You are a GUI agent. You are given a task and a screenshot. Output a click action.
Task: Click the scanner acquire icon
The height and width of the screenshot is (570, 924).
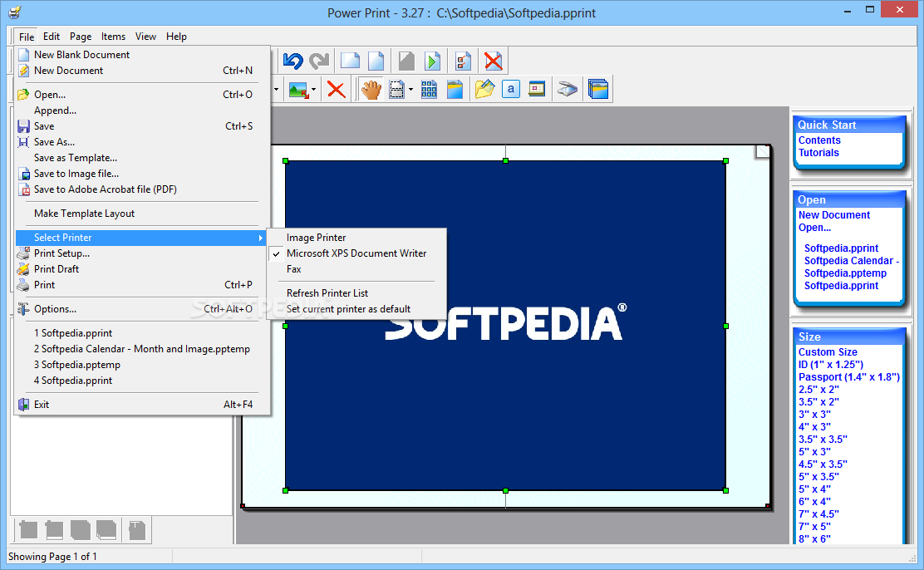tap(568, 90)
